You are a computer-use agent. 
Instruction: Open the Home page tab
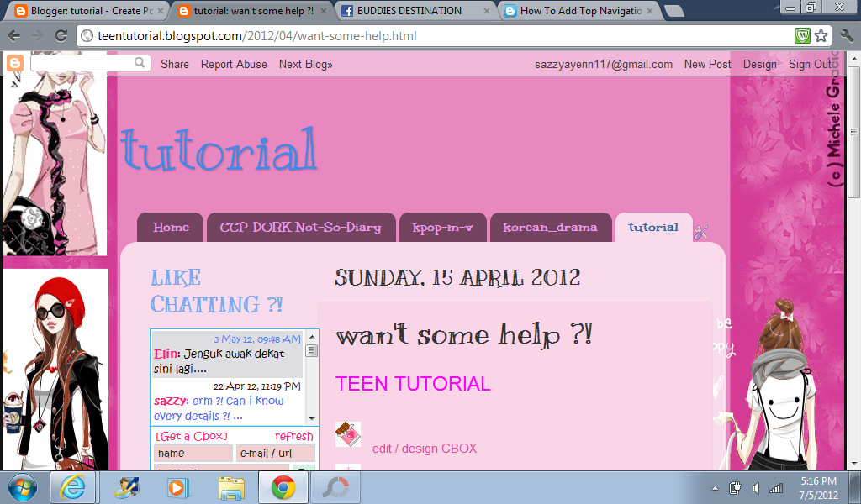pyautogui.click(x=170, y=227)
